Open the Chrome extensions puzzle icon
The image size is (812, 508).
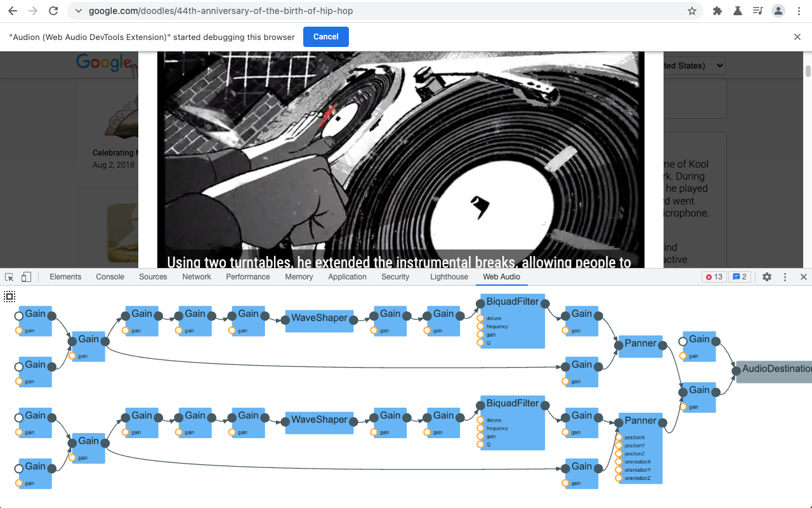pos(717,11)
